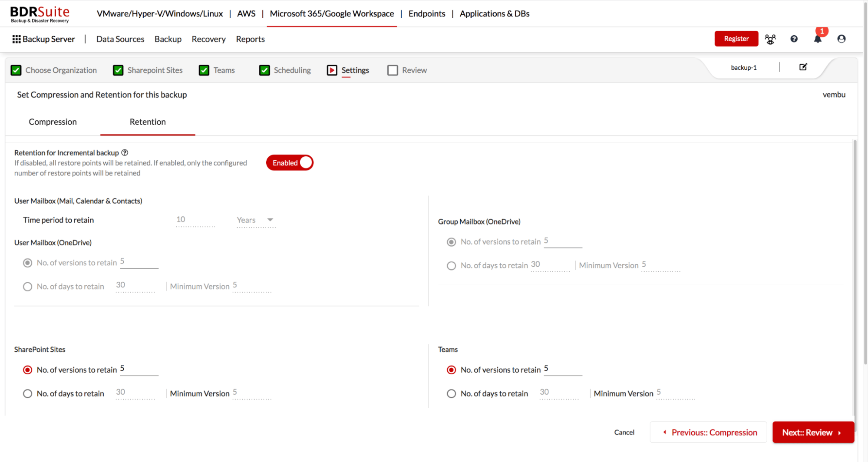Viewport: 868px width, 462px height.
Task: Open the Reports menu
Action: tap(250, 39)
